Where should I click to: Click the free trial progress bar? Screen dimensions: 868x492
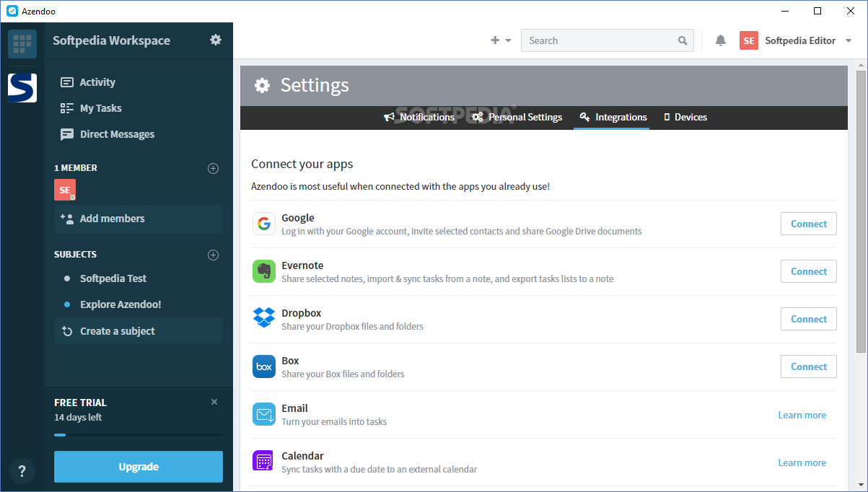[x=139, y=435]
